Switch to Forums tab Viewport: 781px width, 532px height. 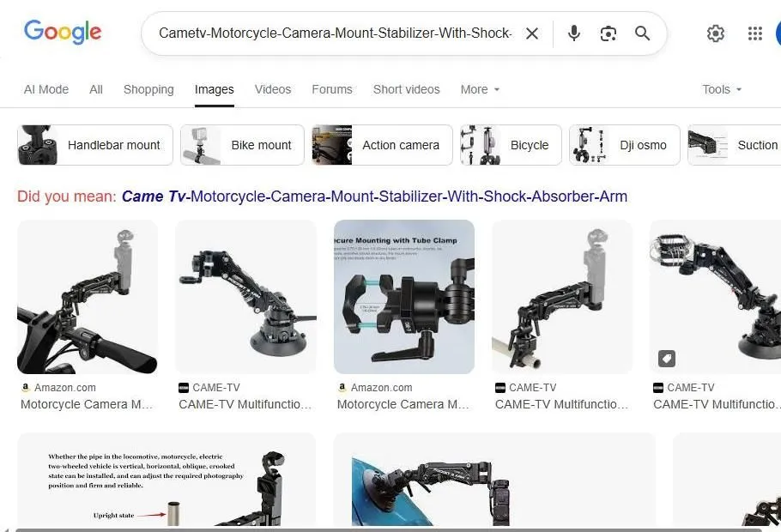[x=332, y=89]
